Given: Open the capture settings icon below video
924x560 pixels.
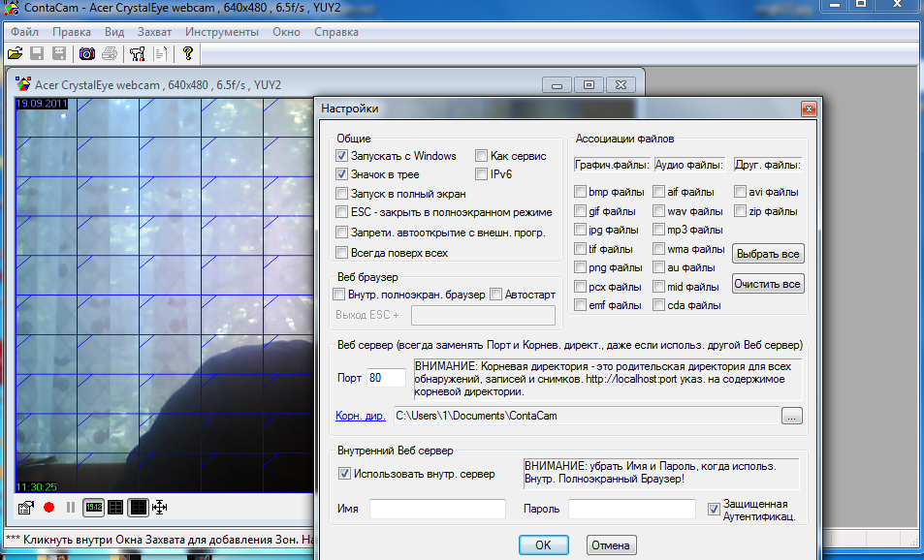Looking at the screenshot, I should click(26, 507).
